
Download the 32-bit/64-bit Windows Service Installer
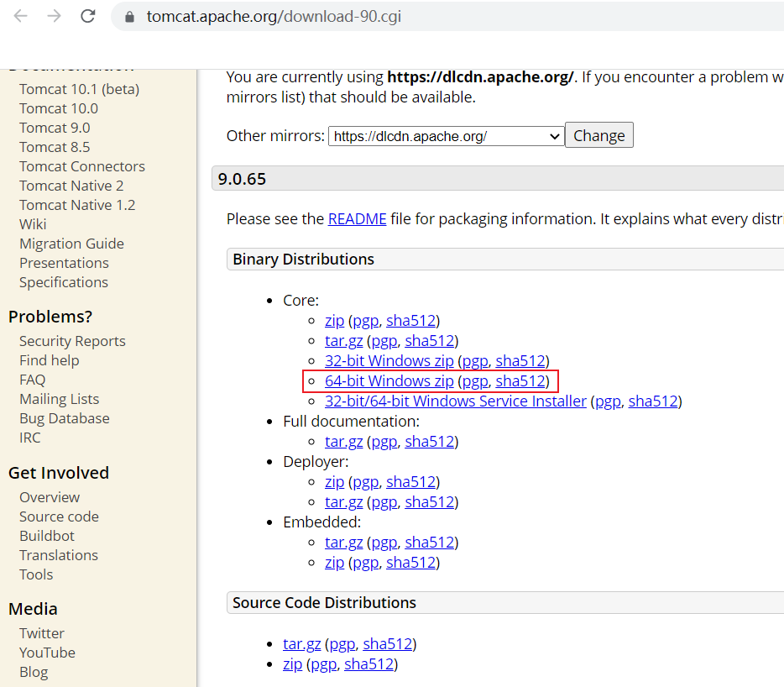455,401
